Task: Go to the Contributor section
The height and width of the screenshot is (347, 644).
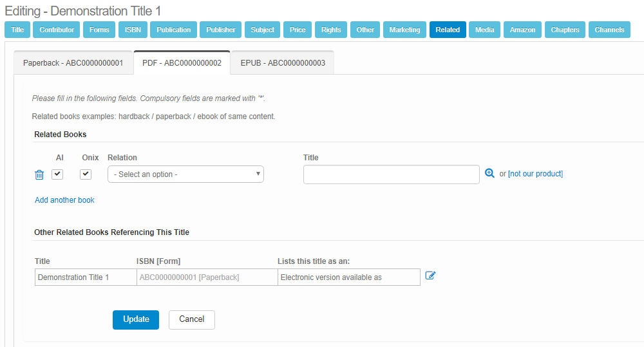Action: point(57,30)
